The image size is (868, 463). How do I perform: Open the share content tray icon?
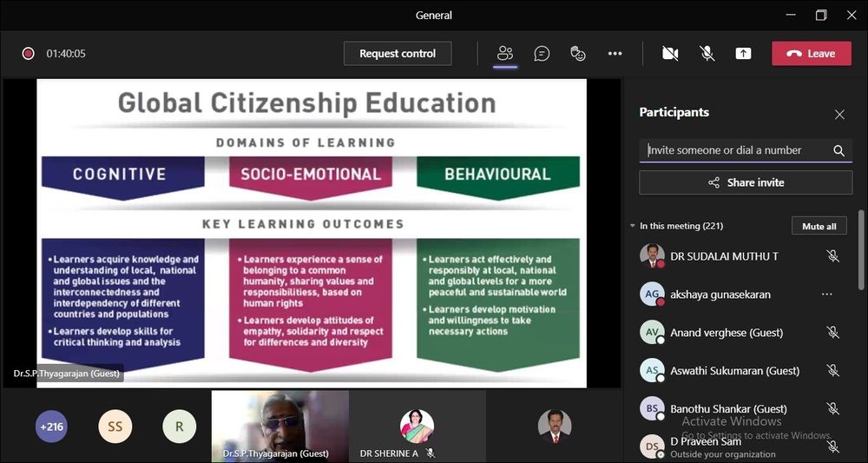pyautogui.click(x=743, y=54)
